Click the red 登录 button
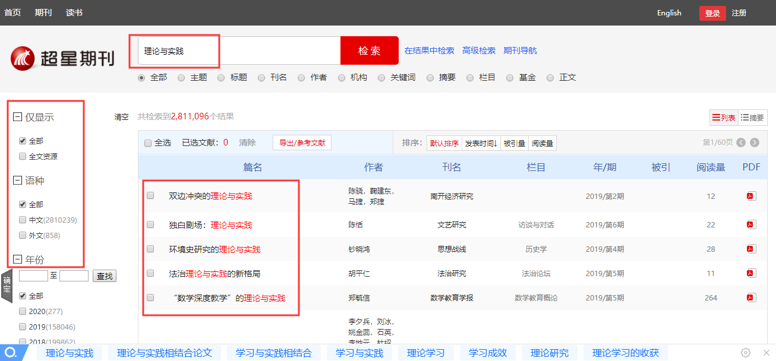The height and width of the screenshot is (361, 776). (x=712, y=13)
